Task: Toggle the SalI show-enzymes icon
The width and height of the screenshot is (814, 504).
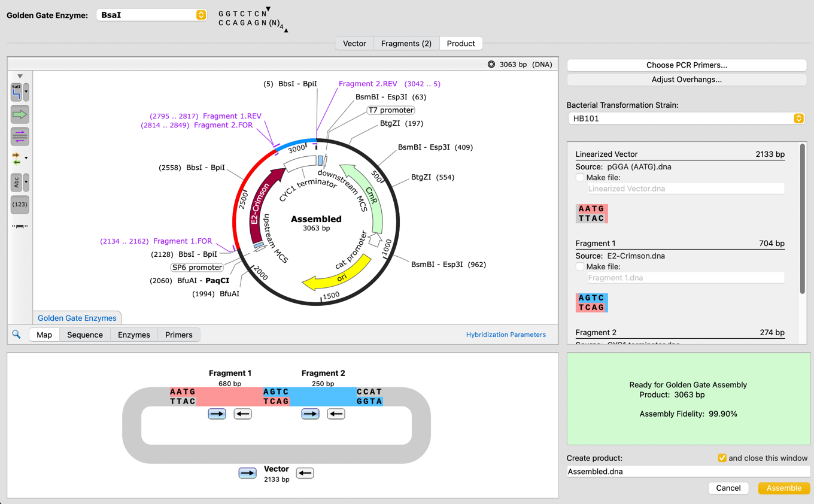Action: point(16,92)
